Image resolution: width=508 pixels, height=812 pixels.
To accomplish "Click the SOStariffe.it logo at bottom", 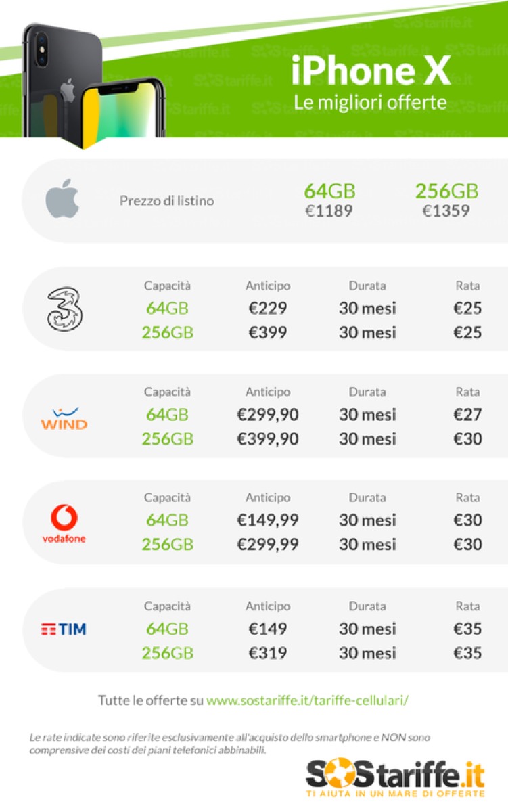I will tap(395, 777).
